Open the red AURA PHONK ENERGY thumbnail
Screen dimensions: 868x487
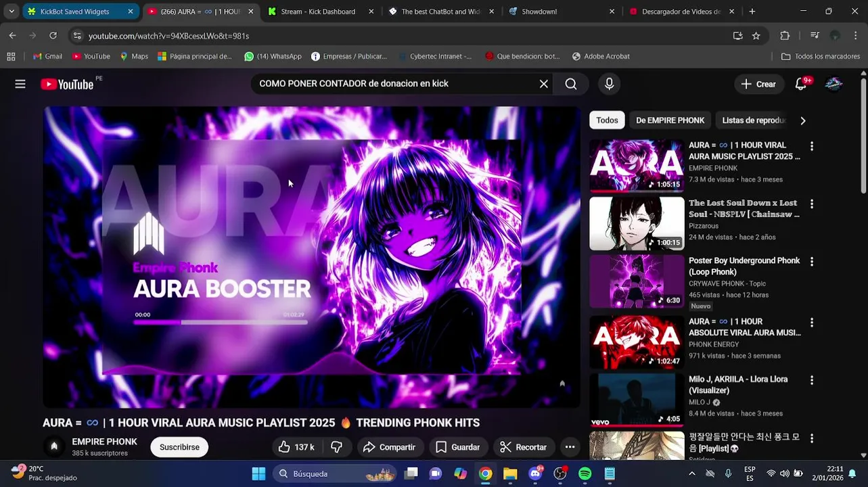point(637,342)
